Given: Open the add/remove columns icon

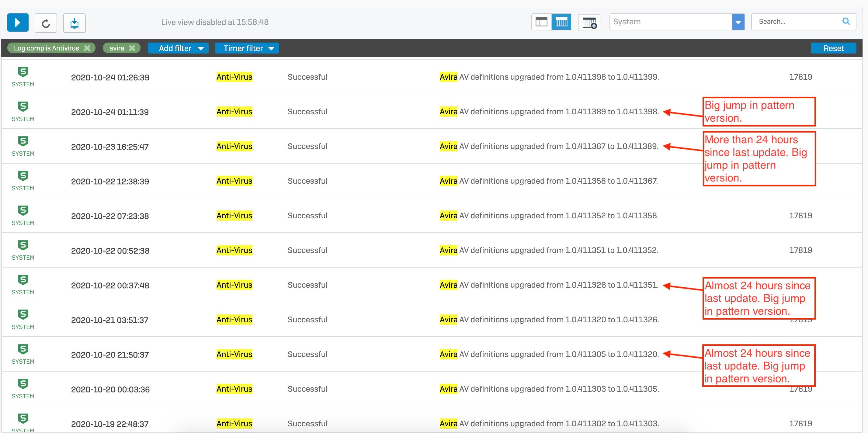Looking at the screenshot, I should coord(589,23).
